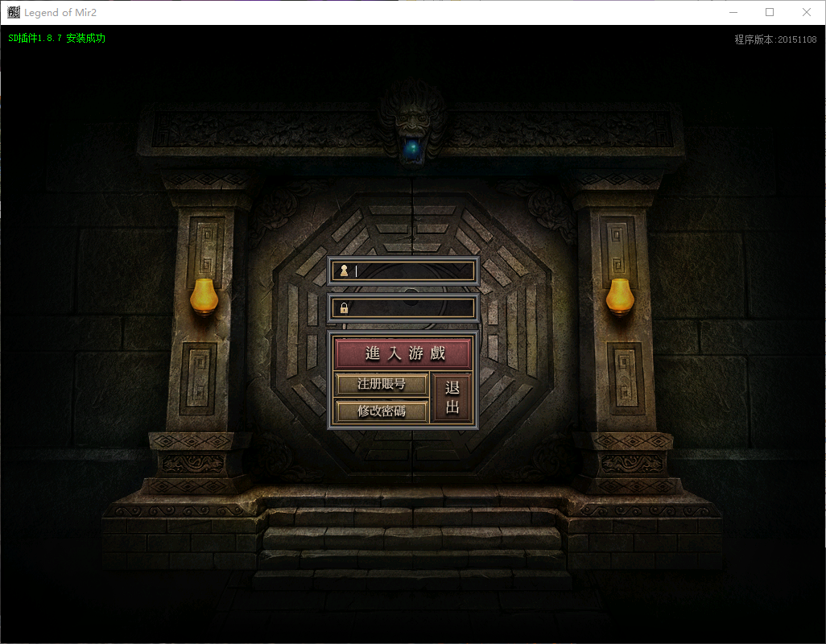Quit using the 退出 exit button
This screenshot has width=826, height=644.
[452, 398]
